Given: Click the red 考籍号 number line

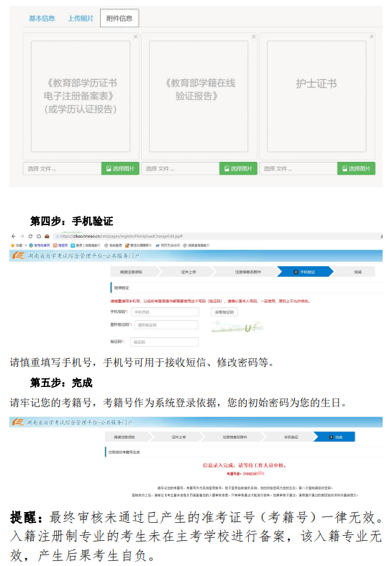Looking at the screenshot, I should [245, 474].
